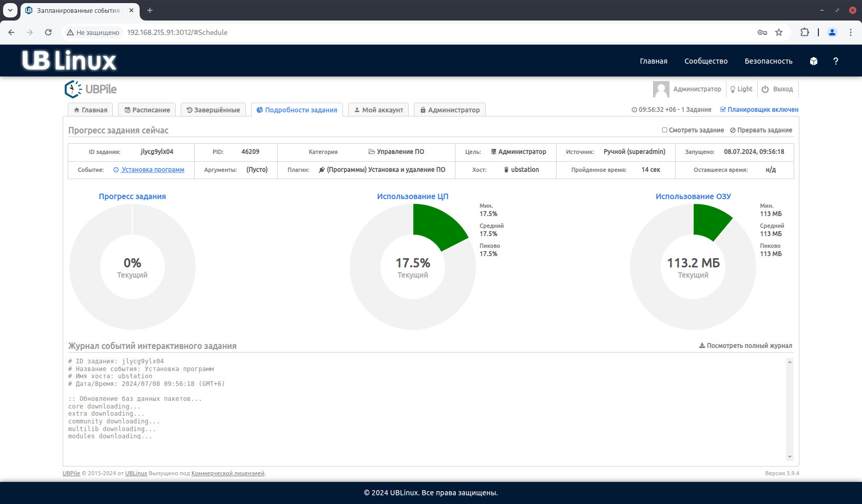
Task: Click the ubstation host icon
Action: tap(506, 170)
